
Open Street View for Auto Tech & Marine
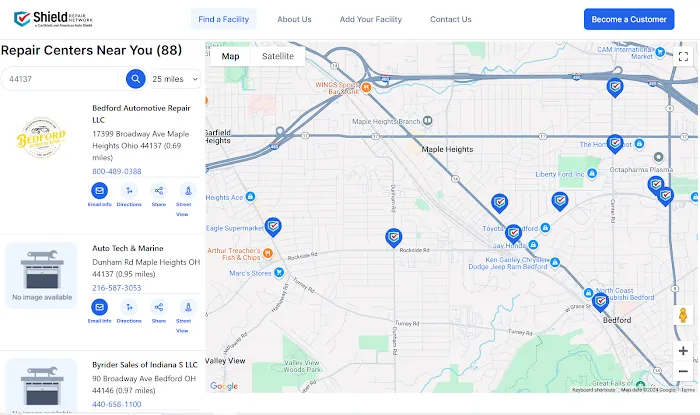pyautogui.click(x=188, y=307)
